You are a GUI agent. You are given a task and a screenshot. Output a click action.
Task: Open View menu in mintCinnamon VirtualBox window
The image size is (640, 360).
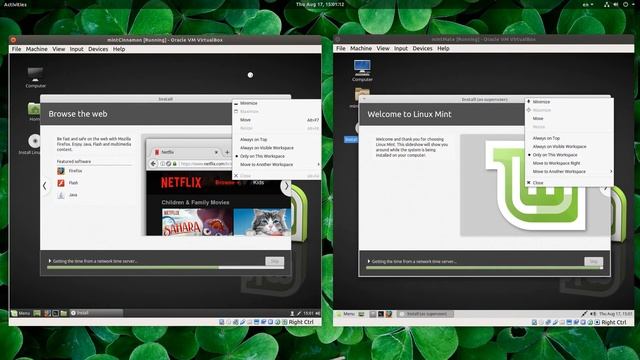(x=59, y=49)
